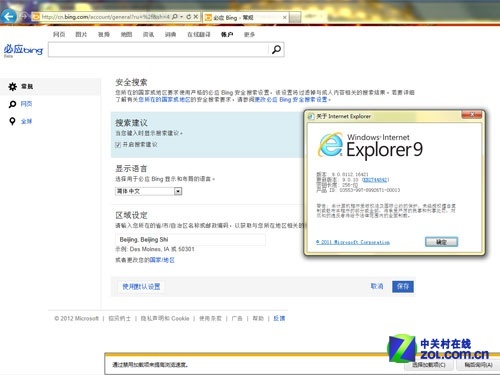Toggle the 开启搜索建议 checkbox
Viewport: 500px width, 375px height.
tap(118, 145)
